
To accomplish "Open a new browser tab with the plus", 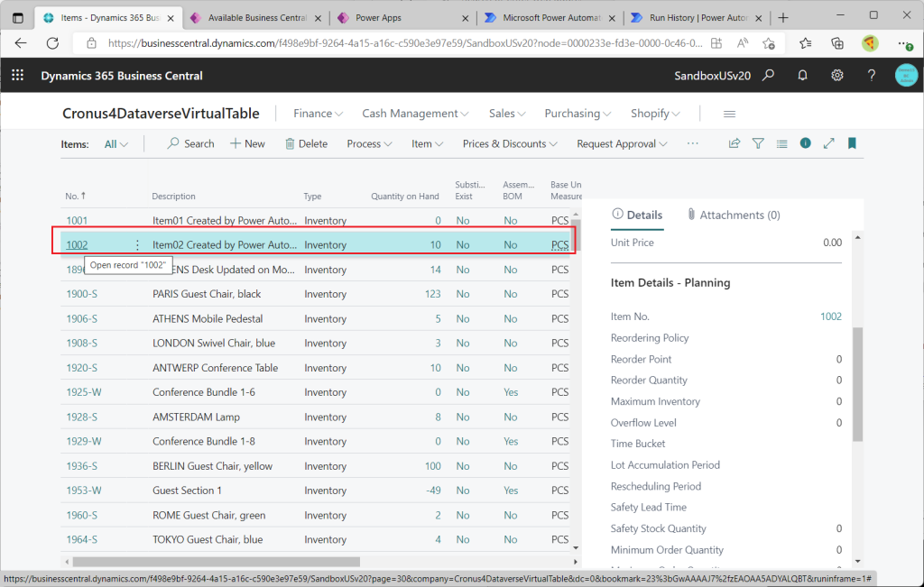I will [782, 18].
